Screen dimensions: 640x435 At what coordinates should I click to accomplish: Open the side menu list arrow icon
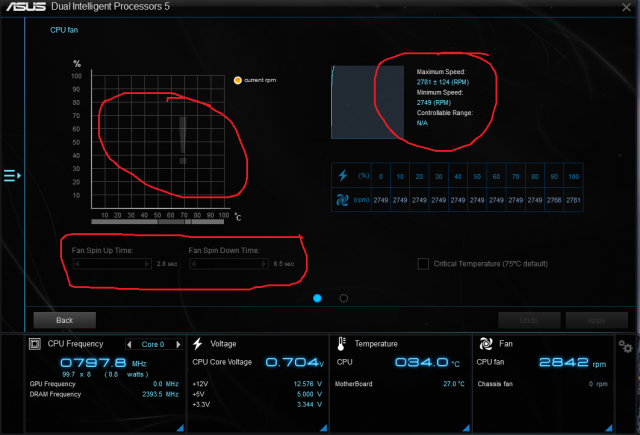(12, 176)
